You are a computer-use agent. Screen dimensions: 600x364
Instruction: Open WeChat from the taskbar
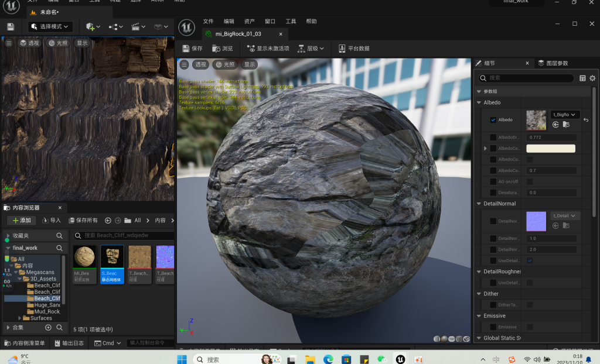tap(382, 359)
